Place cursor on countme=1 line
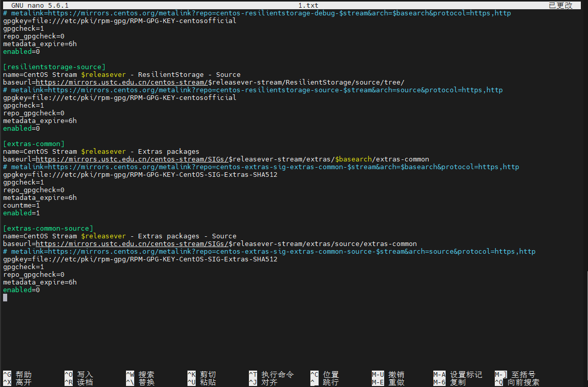 (22, 206)
